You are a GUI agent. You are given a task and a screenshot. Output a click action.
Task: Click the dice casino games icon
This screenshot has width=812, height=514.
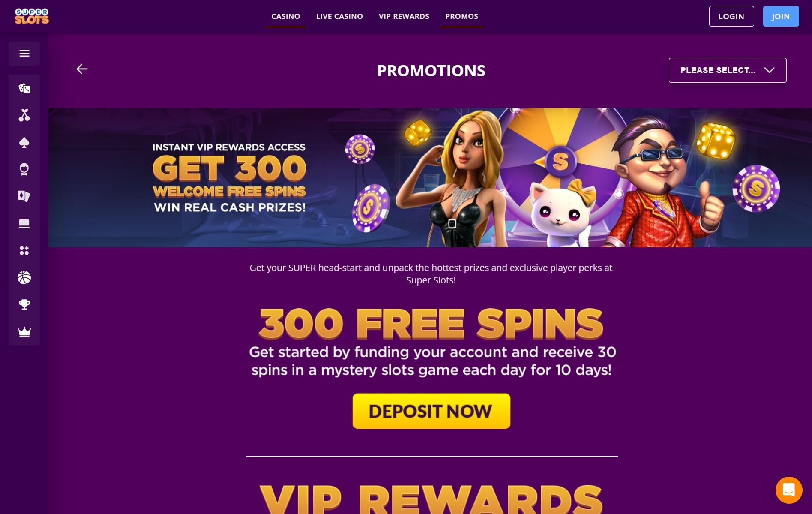tap(24, 88)
